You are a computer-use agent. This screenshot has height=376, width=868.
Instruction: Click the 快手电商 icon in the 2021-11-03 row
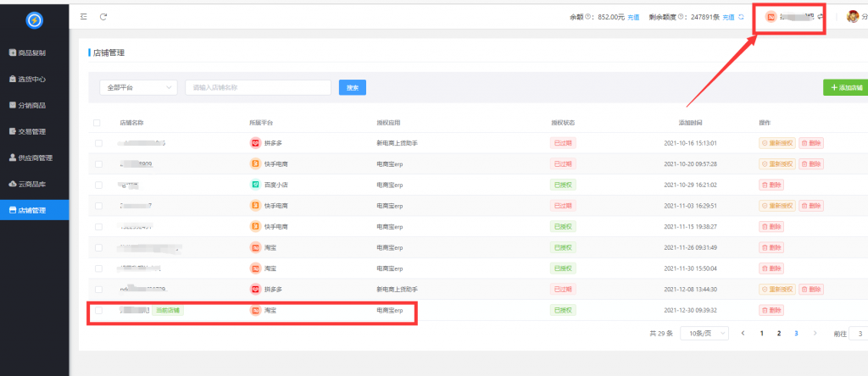(255, 206)
